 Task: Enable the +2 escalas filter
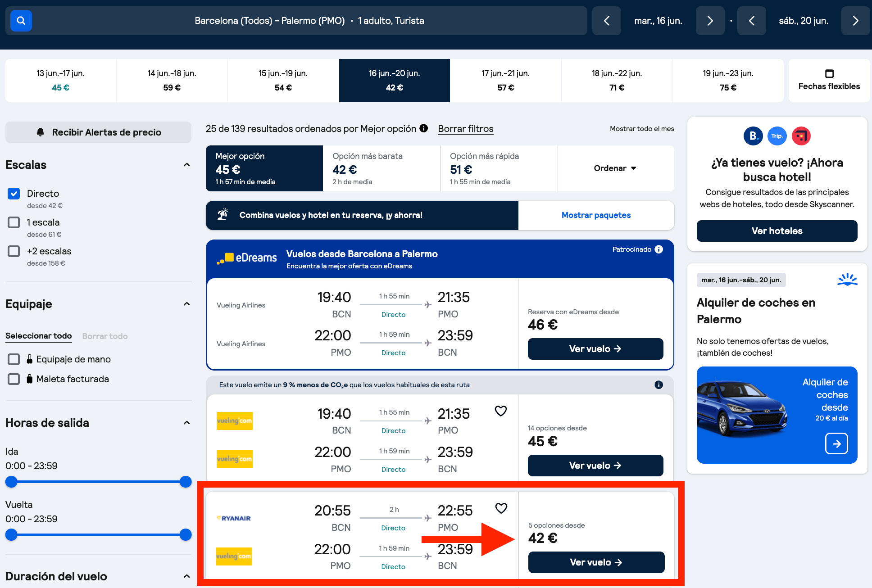coord(14,251)
